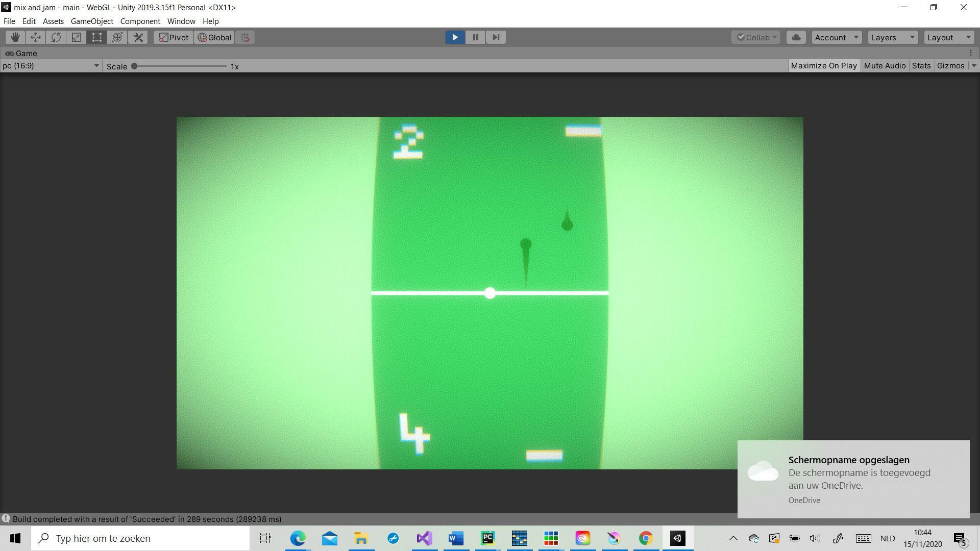Open the cloud services icon
This screenshot has height=551, width=980.
point(796,37)
